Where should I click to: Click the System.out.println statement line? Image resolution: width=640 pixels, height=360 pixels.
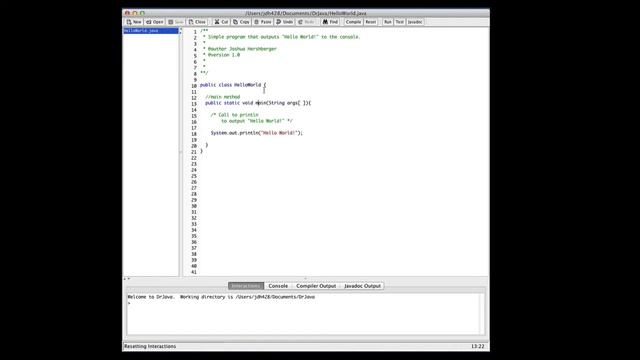[x=257, y=133]
